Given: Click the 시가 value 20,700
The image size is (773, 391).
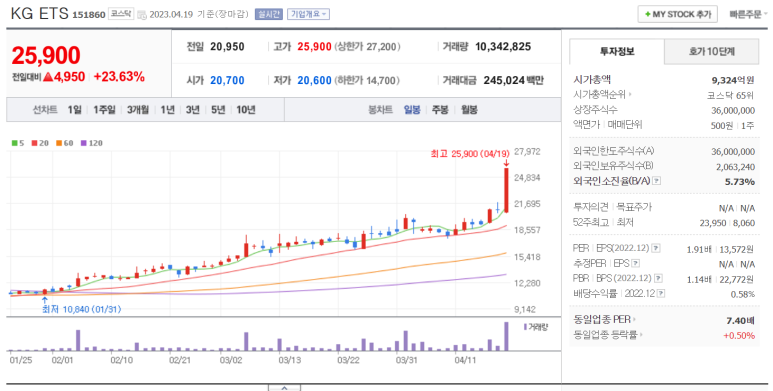Looking at the screenshot, I should point(227,80).
